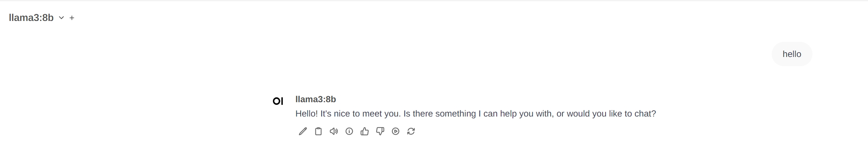Open the llama3:8b model selector at top
Screen dimensions: 868x161
pyautogui.click(x=31, y=18)
